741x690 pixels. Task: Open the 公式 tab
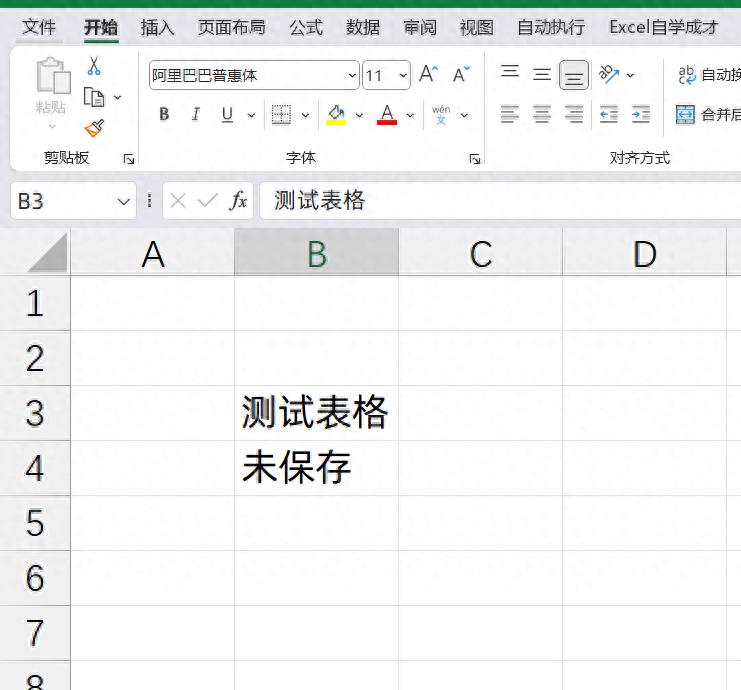[306, 27]
